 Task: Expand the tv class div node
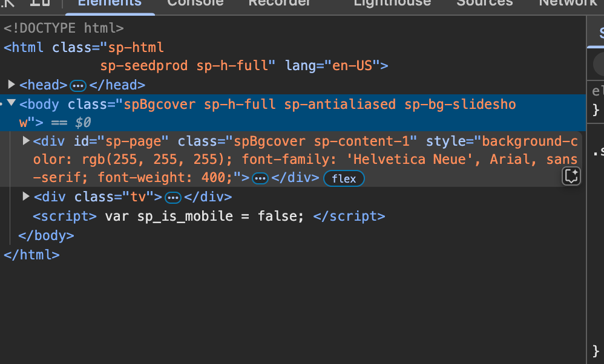click(26, 197)
